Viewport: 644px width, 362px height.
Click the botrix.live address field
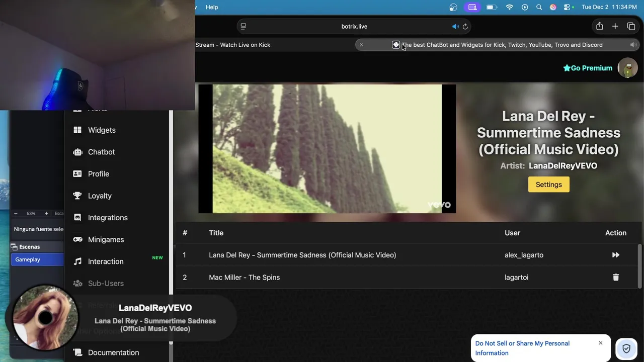click(354, 26)
